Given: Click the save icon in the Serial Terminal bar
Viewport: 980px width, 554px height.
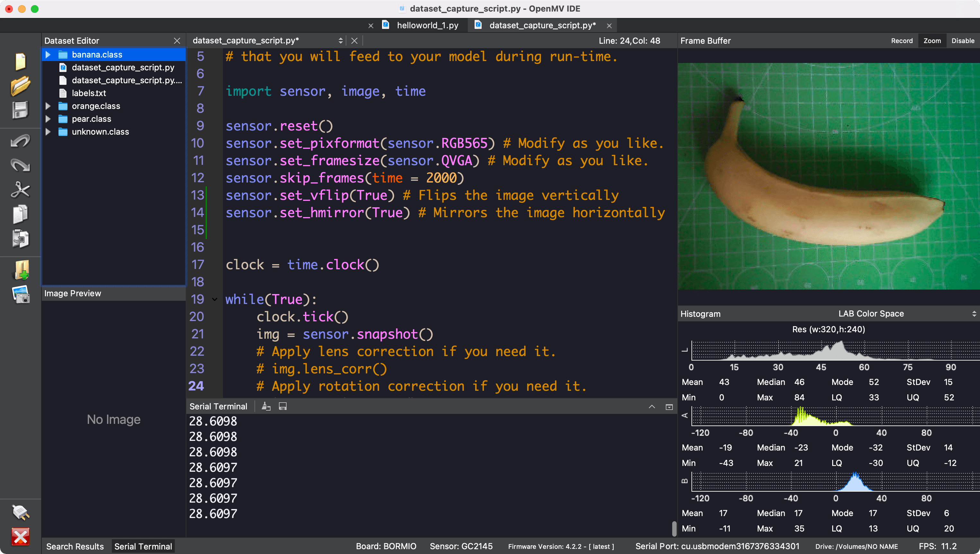Looking at the screenshot, I should tap(282, 407).
